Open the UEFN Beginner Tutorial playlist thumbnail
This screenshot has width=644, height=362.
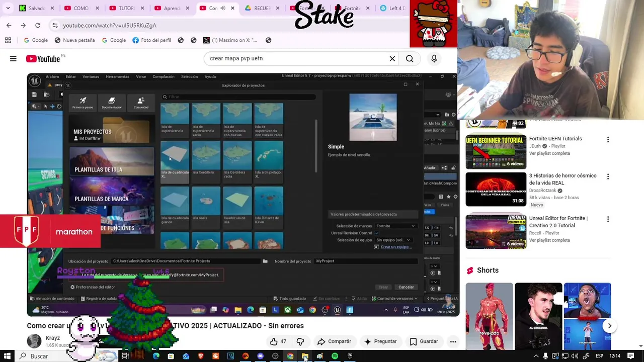tap(496, 152)
